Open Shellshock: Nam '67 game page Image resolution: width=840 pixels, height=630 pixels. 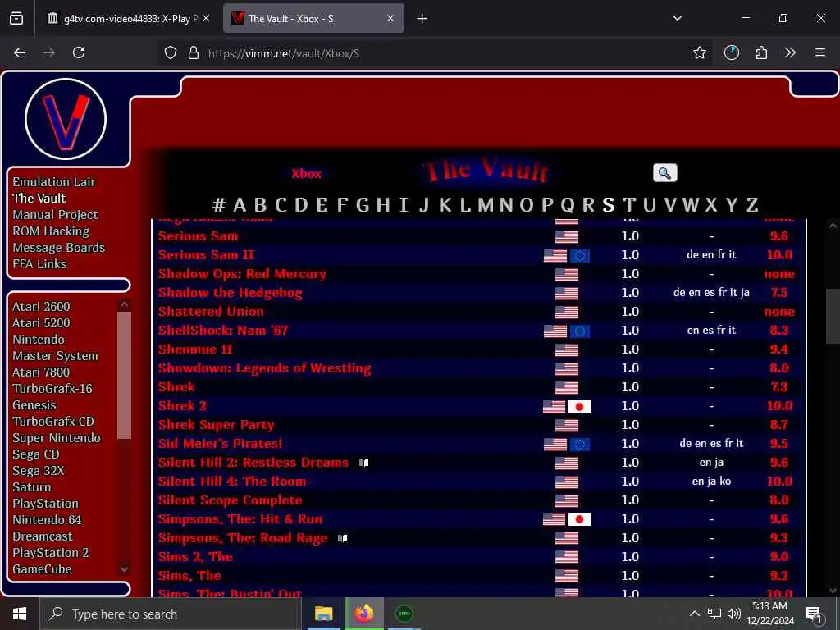(223, 331)
